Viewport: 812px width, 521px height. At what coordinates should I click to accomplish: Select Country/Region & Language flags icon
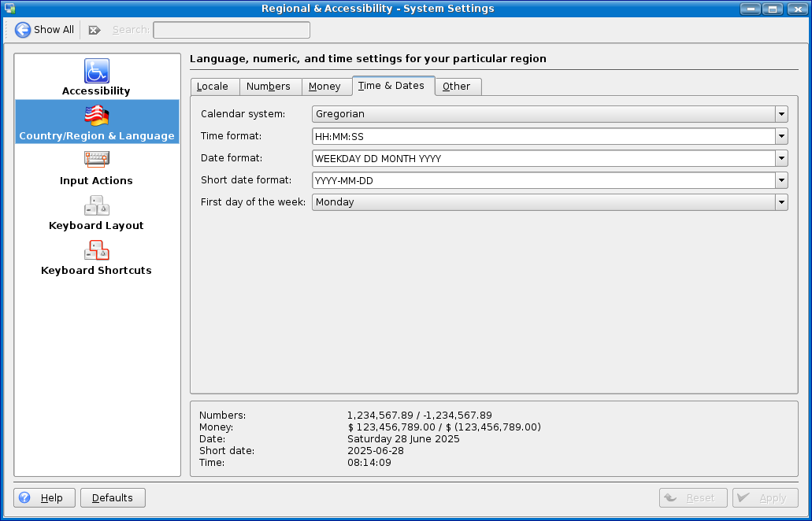coord(97,116)
